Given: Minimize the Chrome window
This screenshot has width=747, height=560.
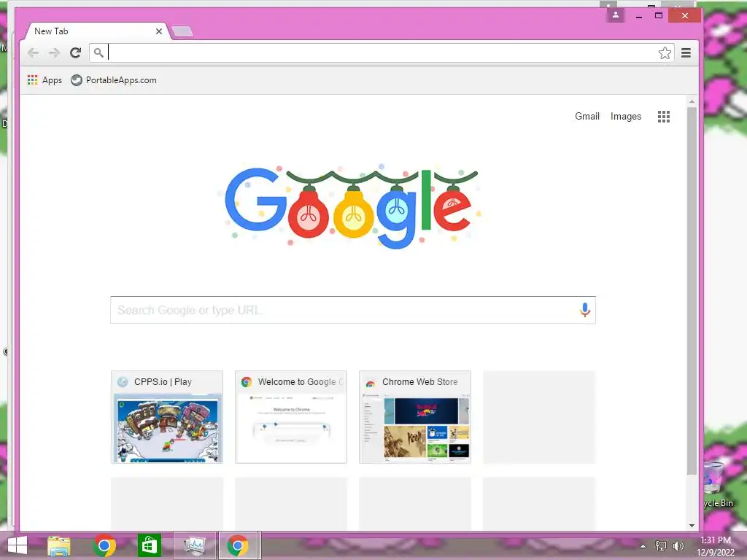Looking at the screenshot, I should 639,16.
